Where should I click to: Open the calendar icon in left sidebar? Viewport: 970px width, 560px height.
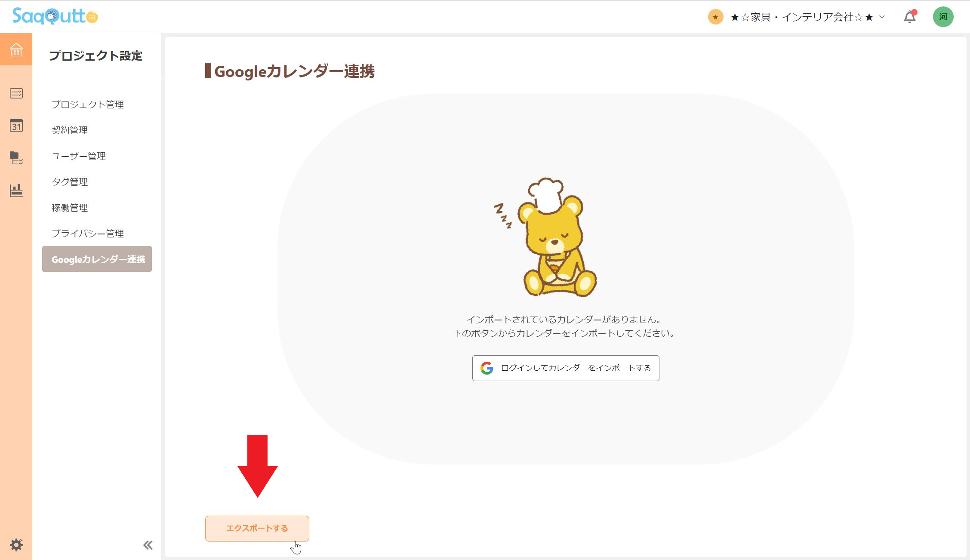coord(16,126)
